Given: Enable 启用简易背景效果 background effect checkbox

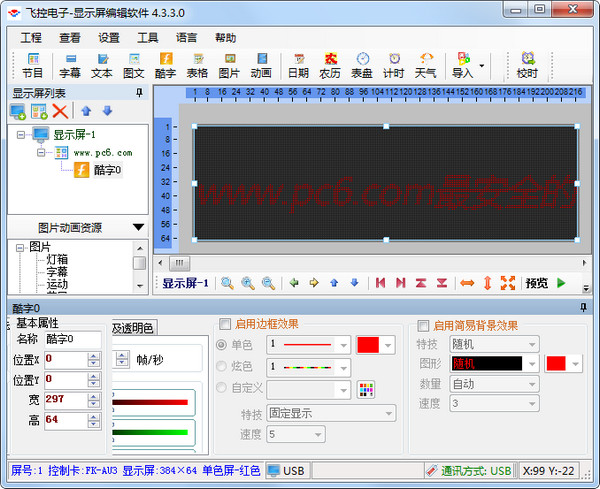Looking at the screenshot, I should [423, 326].
